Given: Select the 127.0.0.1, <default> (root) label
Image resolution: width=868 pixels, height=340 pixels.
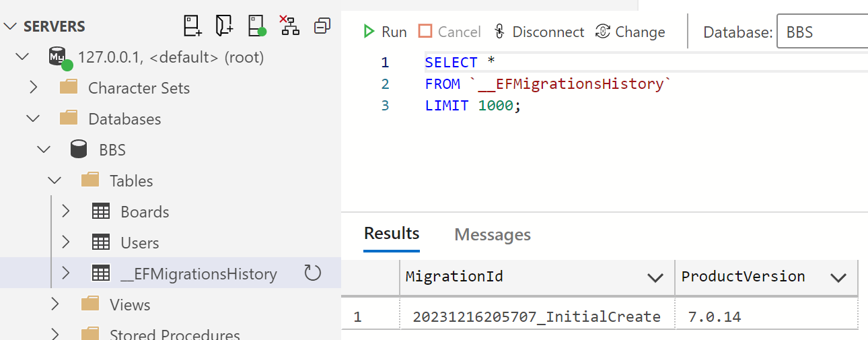Looking at the screenshot, I should 171,57.
